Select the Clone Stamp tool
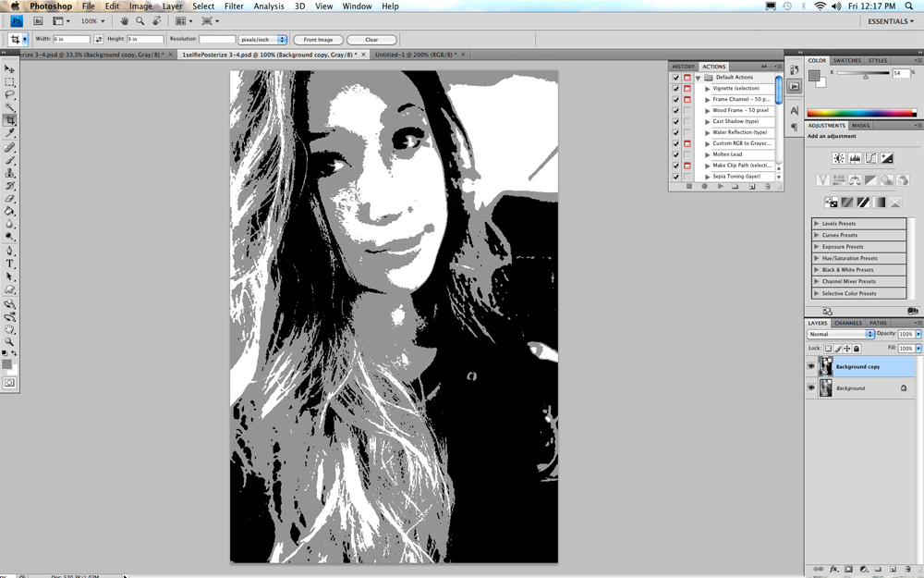This screenshot has width=924, height=578. click(9, 174)
